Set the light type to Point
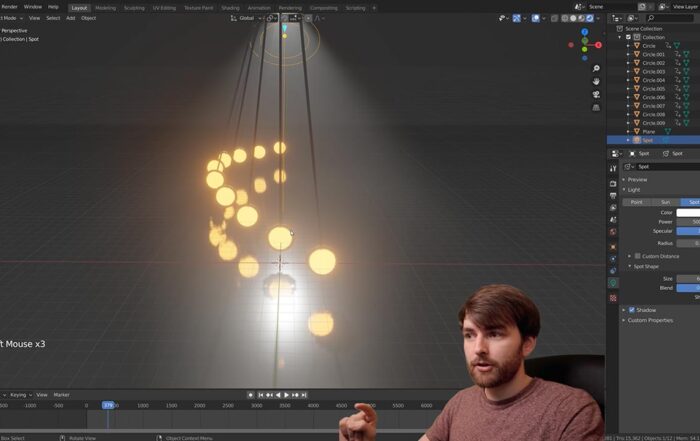Screen dimensions: 700x441 pyautogui.click(x=636, y=202)
